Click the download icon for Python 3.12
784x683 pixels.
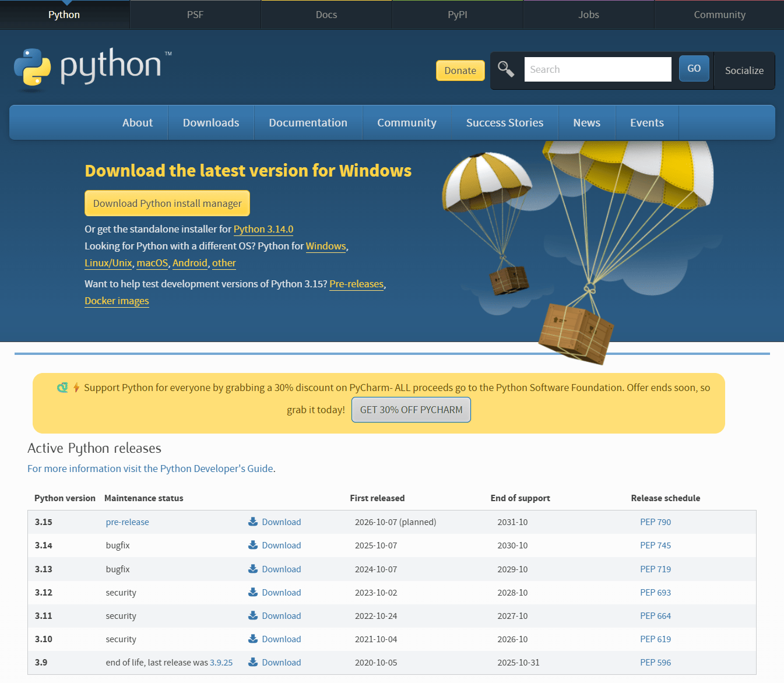click(253, 592)
